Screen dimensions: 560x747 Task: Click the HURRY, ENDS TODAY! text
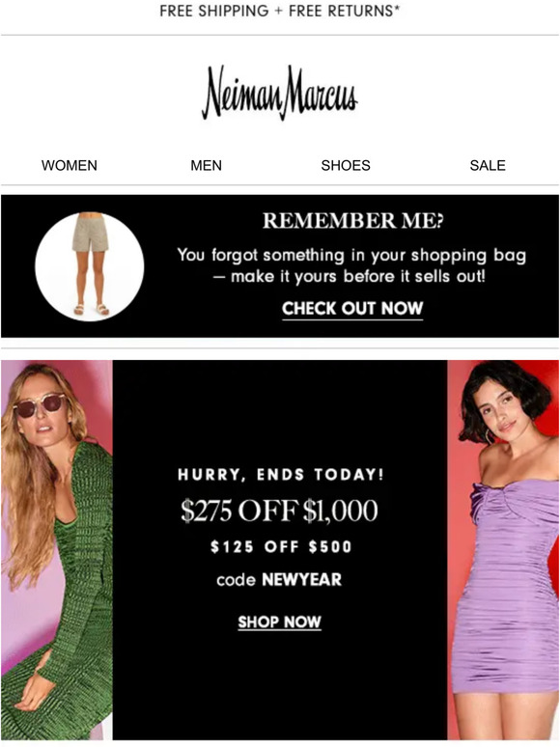(281, 475)
